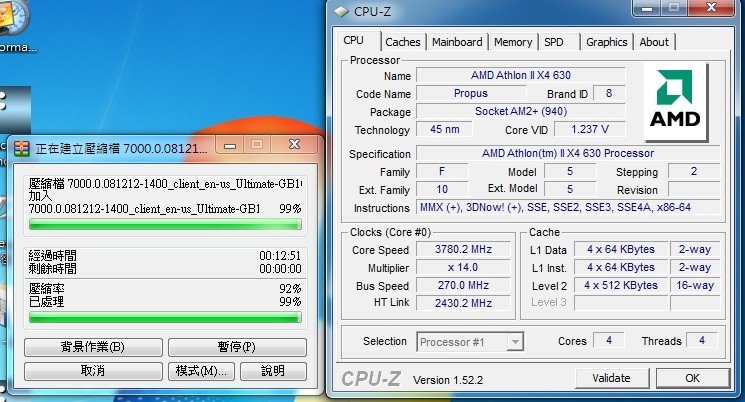Viewport: 745px width, 402px height.
Task: Click the Cores value 4
Action: tap(609, 340)
